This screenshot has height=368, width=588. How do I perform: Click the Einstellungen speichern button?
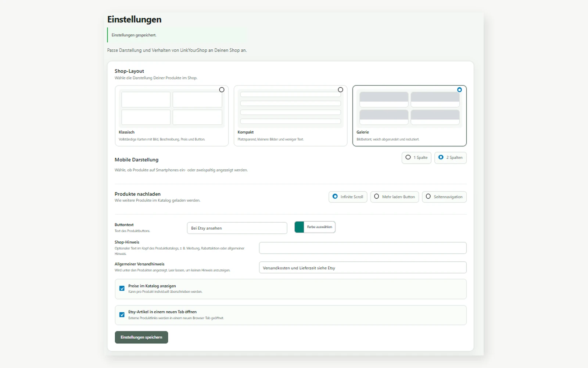click(141, 337)
